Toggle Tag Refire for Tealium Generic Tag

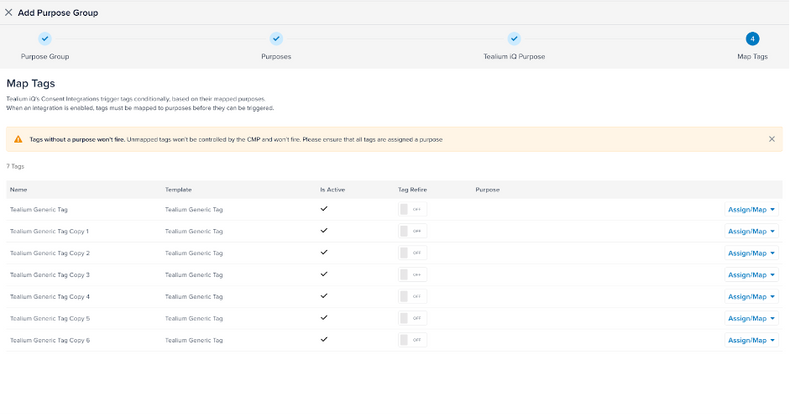coord(411,209)
